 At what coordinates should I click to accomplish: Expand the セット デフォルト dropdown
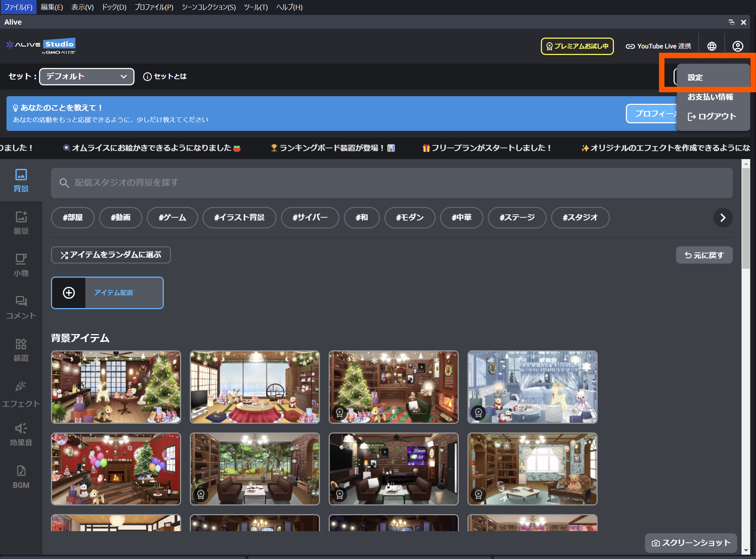[x=87, y=77]
